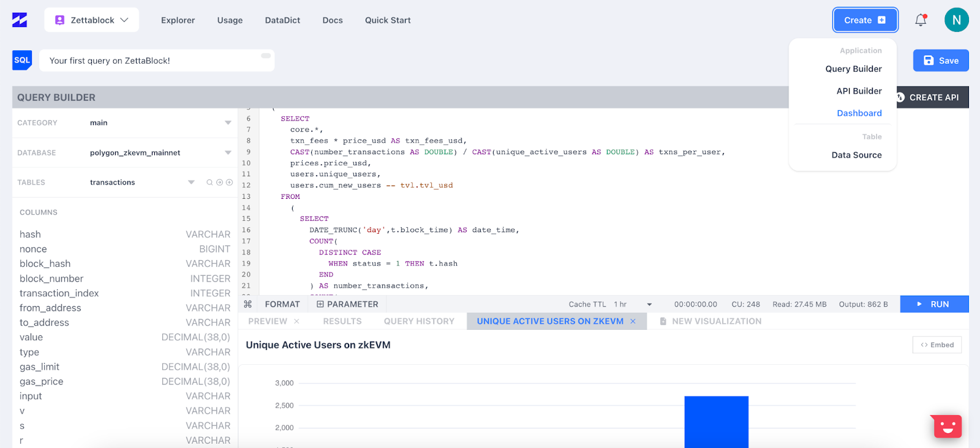Open Docs in the top navigation

[333, 20]
